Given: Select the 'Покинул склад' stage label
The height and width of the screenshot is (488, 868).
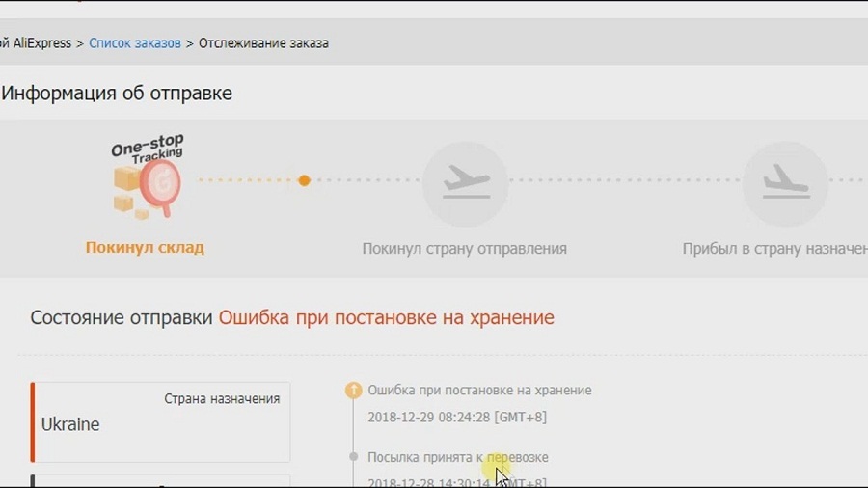Looking at the screenshot, I should 145,248.
